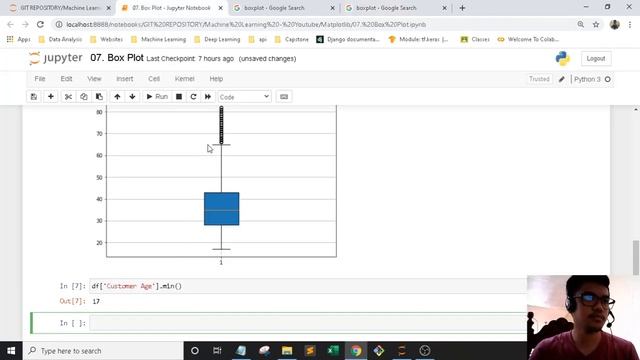Open the View menu
Image resolution: width=640 pixels, height=360 pixels.
(x=94, y=79)
